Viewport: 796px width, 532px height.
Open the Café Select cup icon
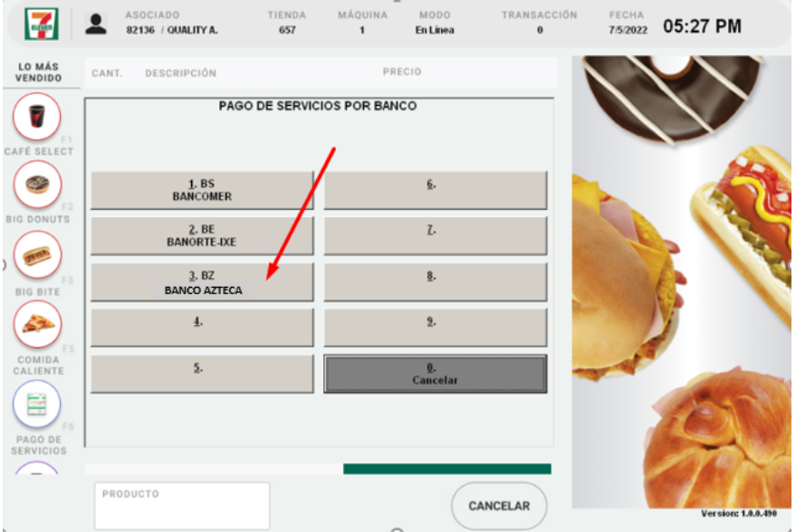(37, 116)
